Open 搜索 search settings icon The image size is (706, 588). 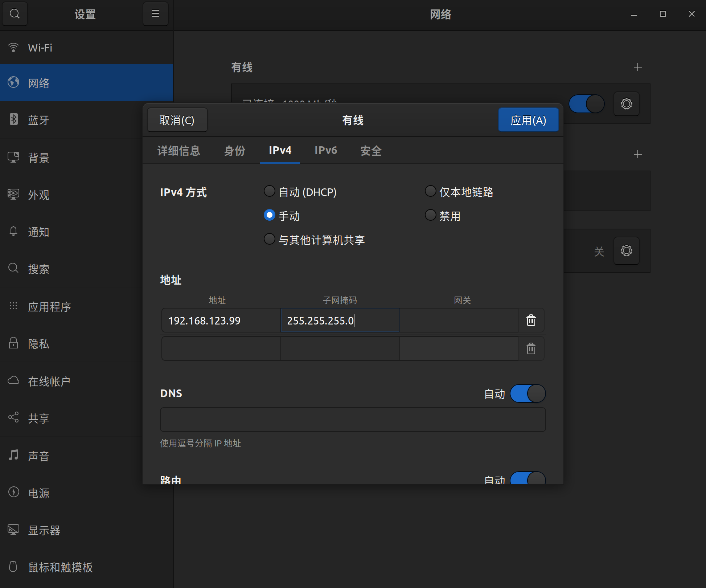click(13, 268)
